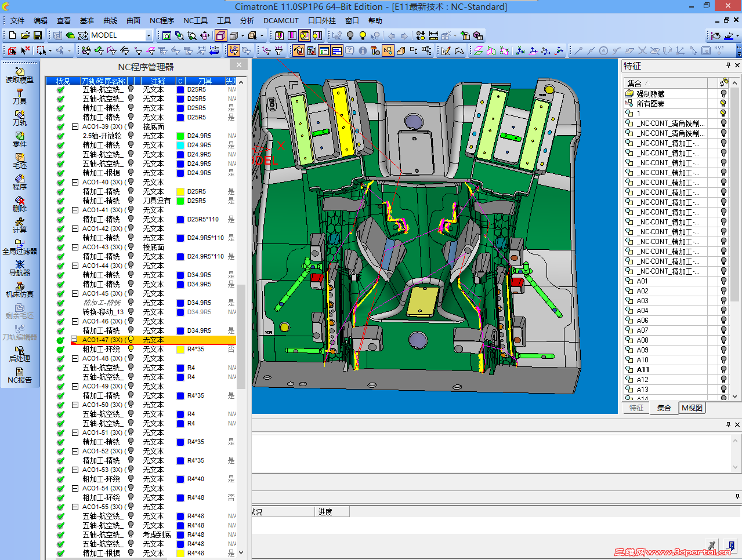This screenshot has width=742, height=560.
Task: Click the 状况 column header in NC manager
Action: coord(63,81)
